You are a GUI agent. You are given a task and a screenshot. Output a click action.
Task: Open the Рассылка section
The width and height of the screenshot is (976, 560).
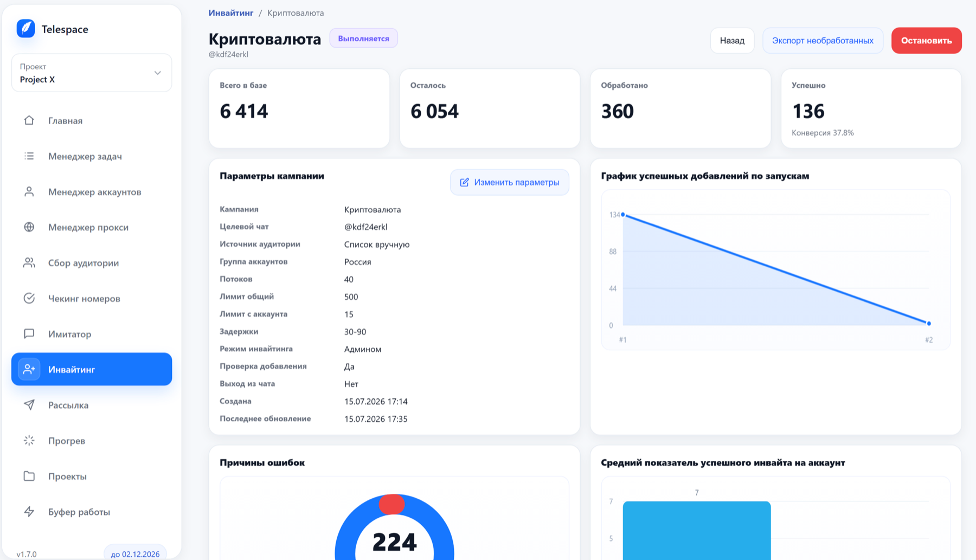click(92, 405)
